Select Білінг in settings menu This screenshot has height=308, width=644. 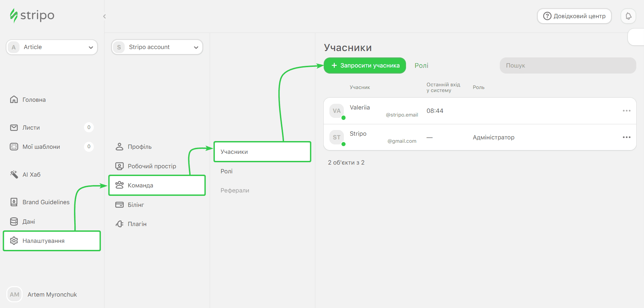[x=136, y=205]
